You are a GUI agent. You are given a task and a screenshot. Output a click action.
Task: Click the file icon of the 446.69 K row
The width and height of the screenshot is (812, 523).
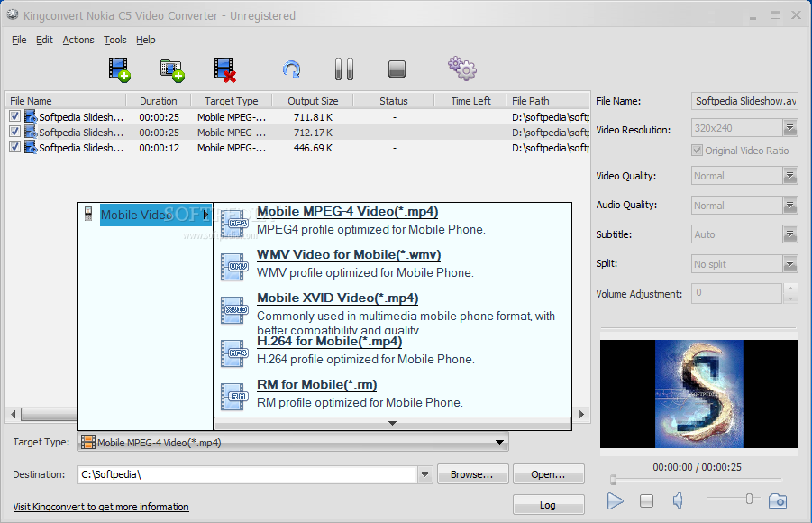31,148
